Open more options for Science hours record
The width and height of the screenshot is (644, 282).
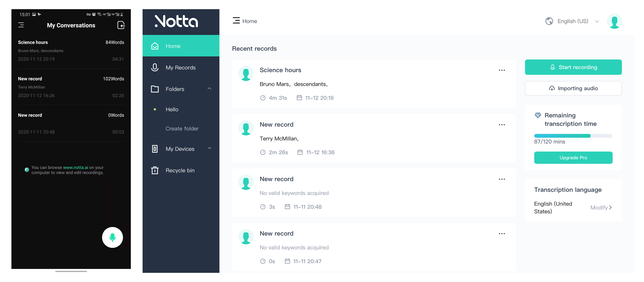point(501,70)
